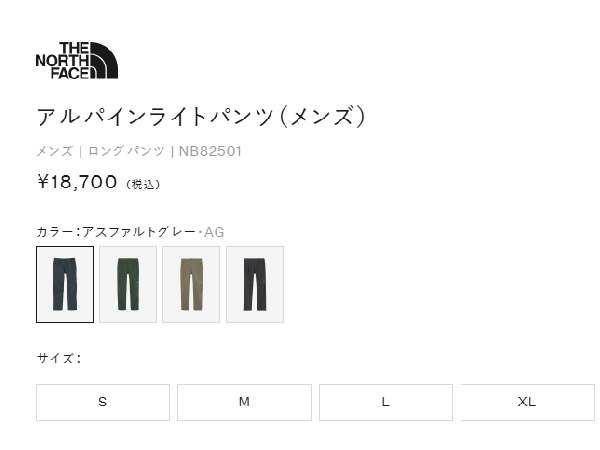Open the ロングパンツ category link

coord(126,151)
